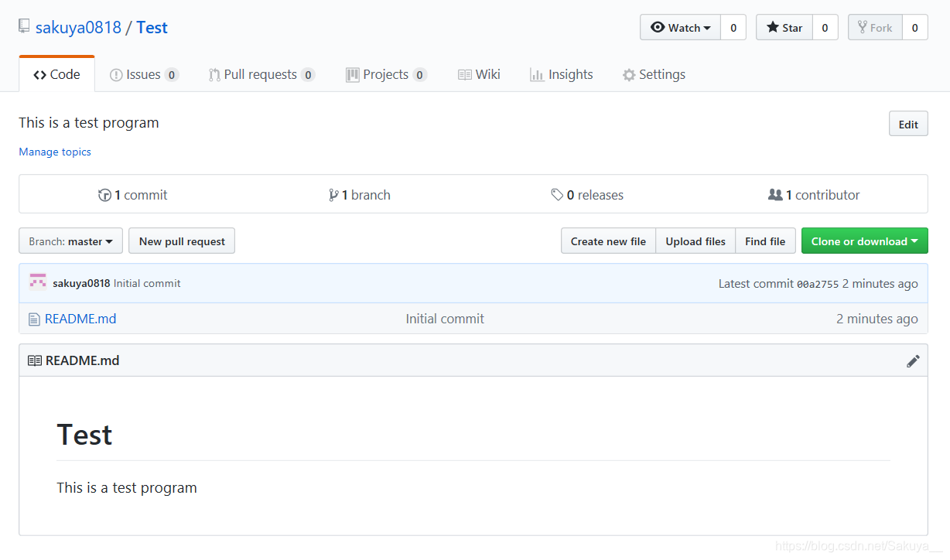
Task: Click the pull request icon on its tab
Action: pyautogui.click(x=214, y=75)
